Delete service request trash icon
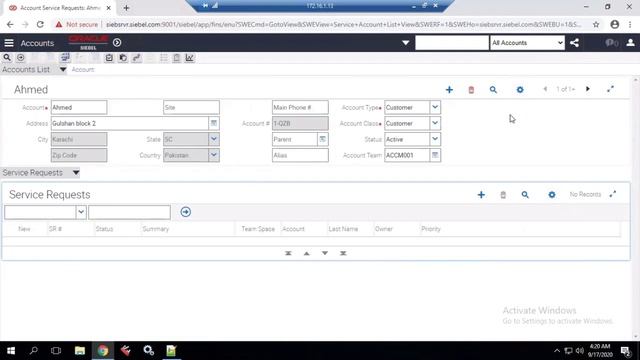This screenshot has height=360, width=640. pyautogui.click(x=503, y=195)
